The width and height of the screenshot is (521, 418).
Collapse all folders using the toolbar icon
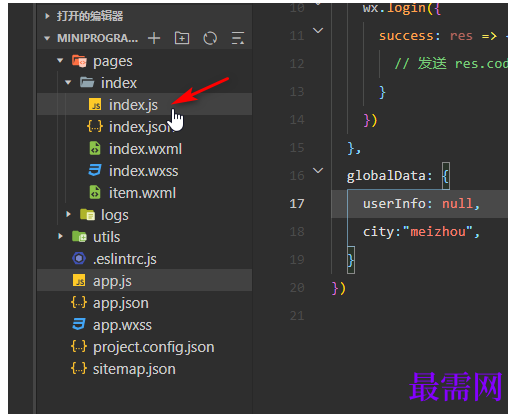point(238,38)
